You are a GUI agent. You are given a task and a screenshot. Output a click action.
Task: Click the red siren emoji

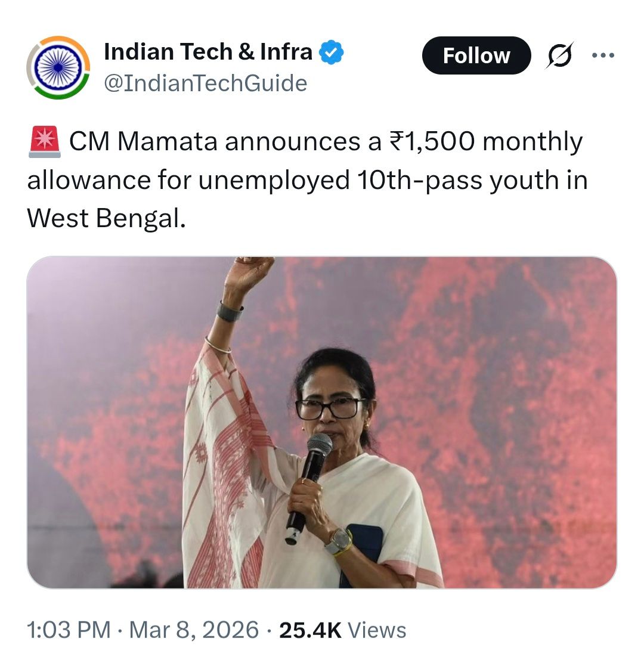click(44, 142)
